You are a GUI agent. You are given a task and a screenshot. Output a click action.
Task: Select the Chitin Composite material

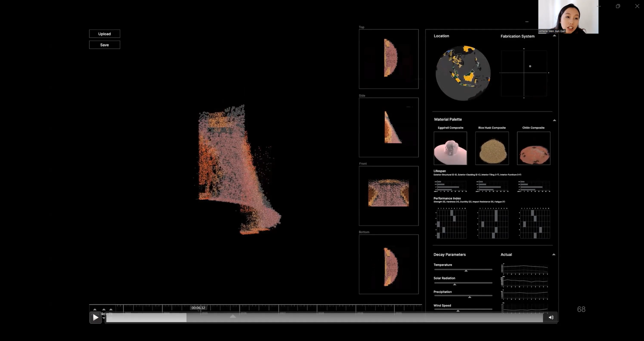click(x=533, y=148)
